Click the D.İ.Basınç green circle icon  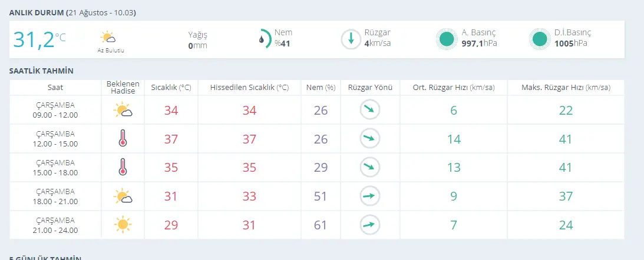pos(539,39)
